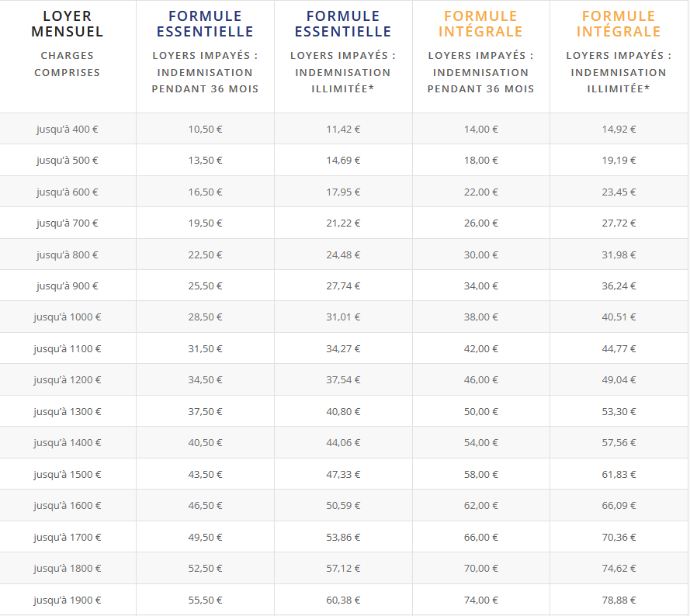Click the '31,01 €' price cell
Screen dimensions: 690x616
click(x=343, y=317)
